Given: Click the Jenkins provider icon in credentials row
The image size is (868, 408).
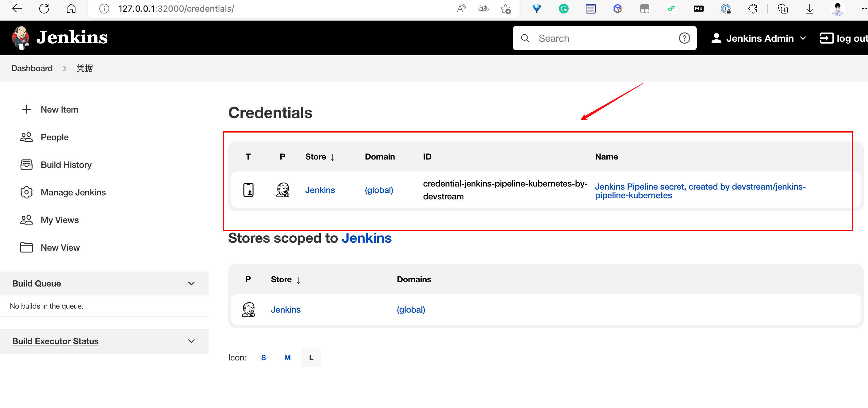Looking at the screenshot, I should point(283,190).
